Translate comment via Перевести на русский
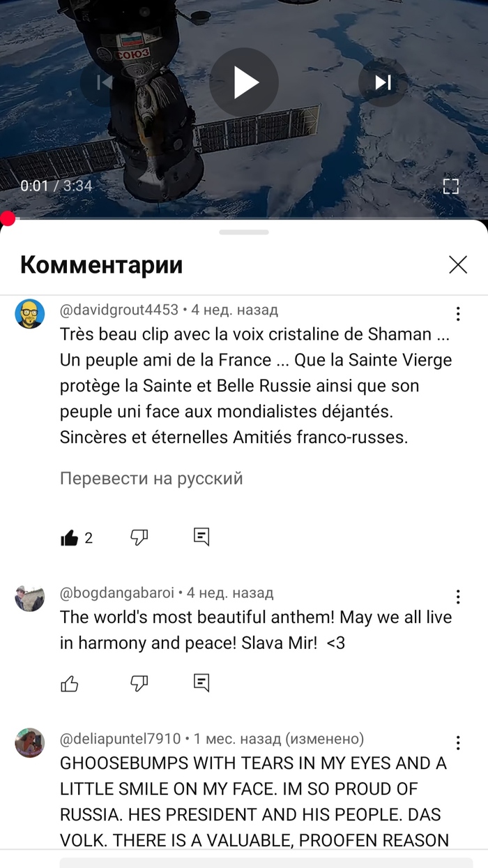The width and height of the screenshot is (488, 868). pyautogui.click(x=151, y=479)
